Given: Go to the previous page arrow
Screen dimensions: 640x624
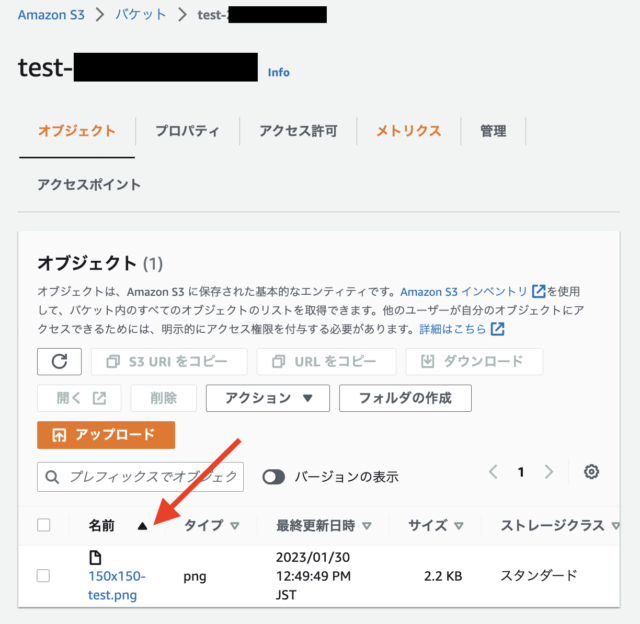Looking at the screenshot, I should coord(493,472).
